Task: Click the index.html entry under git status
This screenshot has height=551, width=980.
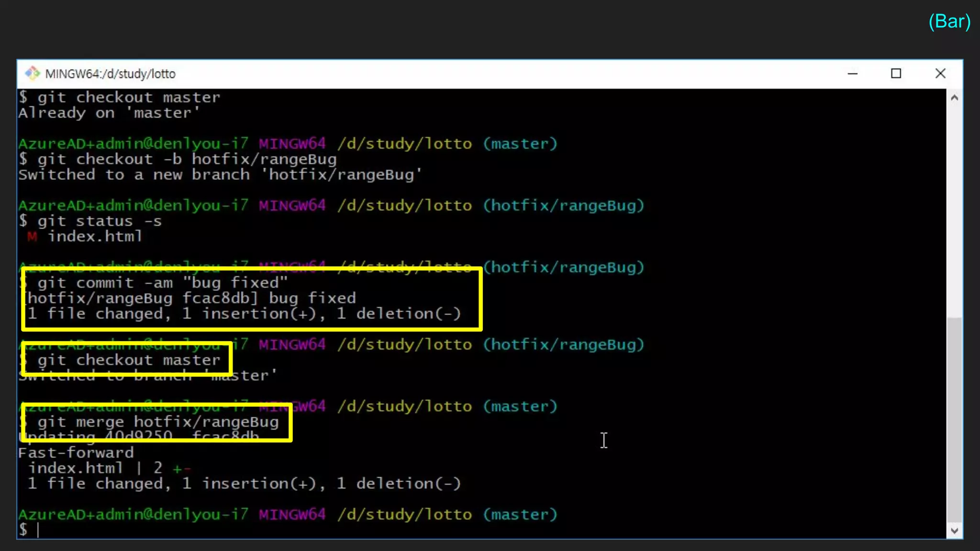Action: tap(95, 236)
